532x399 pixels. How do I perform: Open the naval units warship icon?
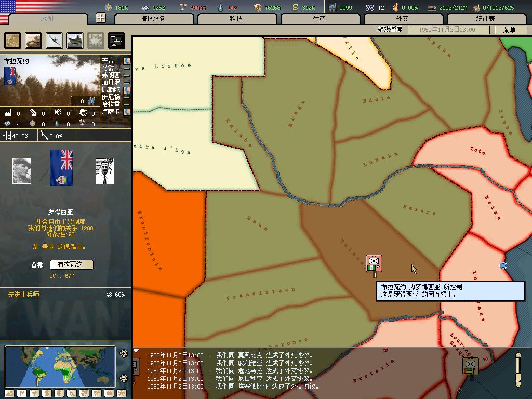coord(75,41)
